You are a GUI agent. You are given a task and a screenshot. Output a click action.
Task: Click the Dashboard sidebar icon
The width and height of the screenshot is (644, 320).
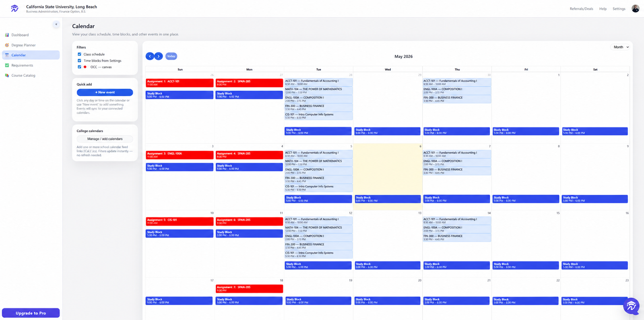[7, 35]
